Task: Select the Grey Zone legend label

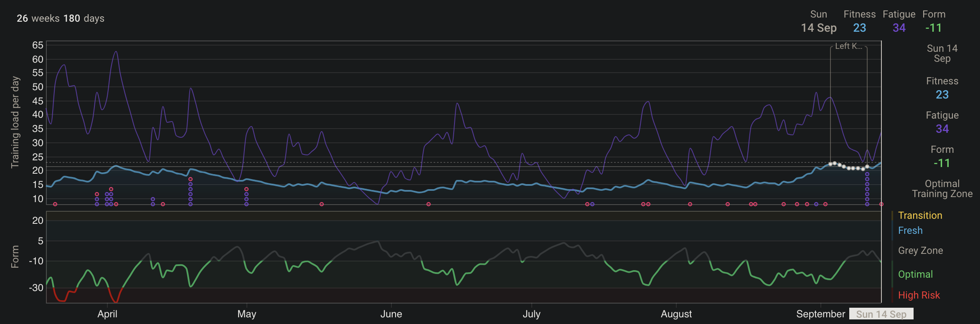Action: click(x=920, y=251)
